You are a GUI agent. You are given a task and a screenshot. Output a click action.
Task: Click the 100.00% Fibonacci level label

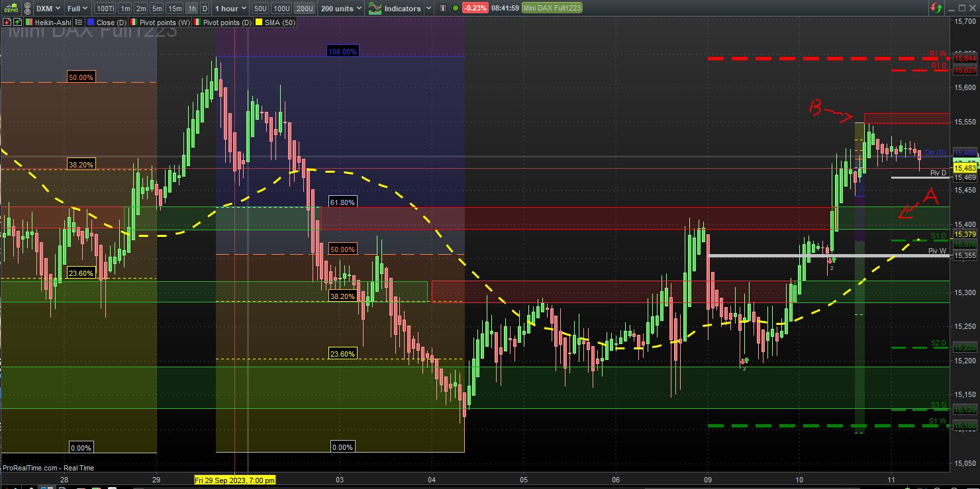pyautogui.click(x=342, y=51)
